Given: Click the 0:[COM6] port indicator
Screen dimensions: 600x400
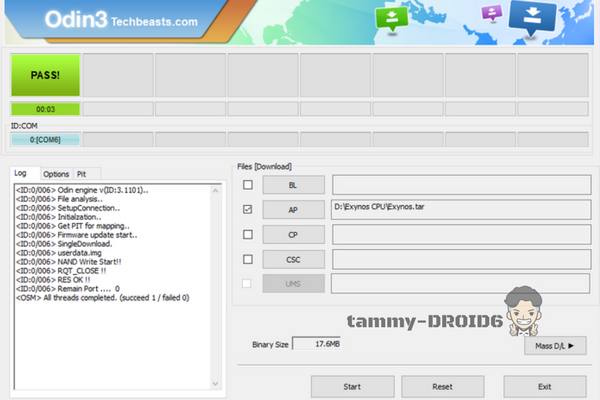Looking at the screenshot, I should [x=46, y=140].
